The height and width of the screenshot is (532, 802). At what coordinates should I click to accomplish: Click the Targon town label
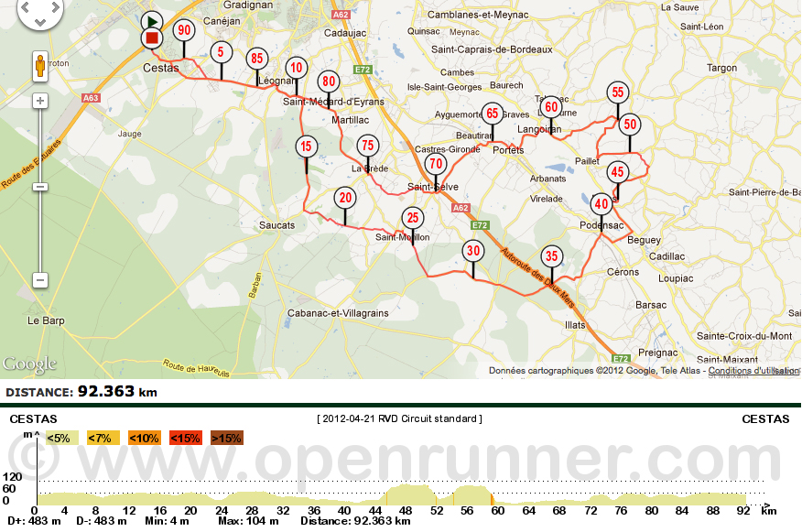(721, 68)
